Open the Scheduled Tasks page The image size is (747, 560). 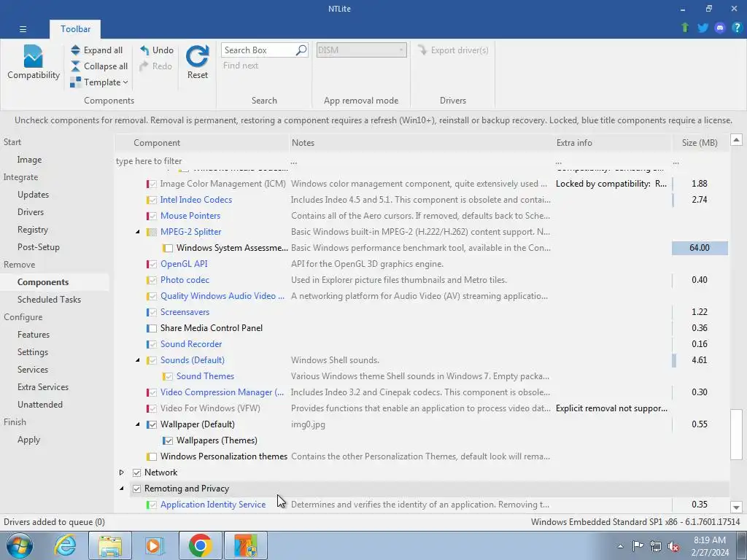[49, 300]
